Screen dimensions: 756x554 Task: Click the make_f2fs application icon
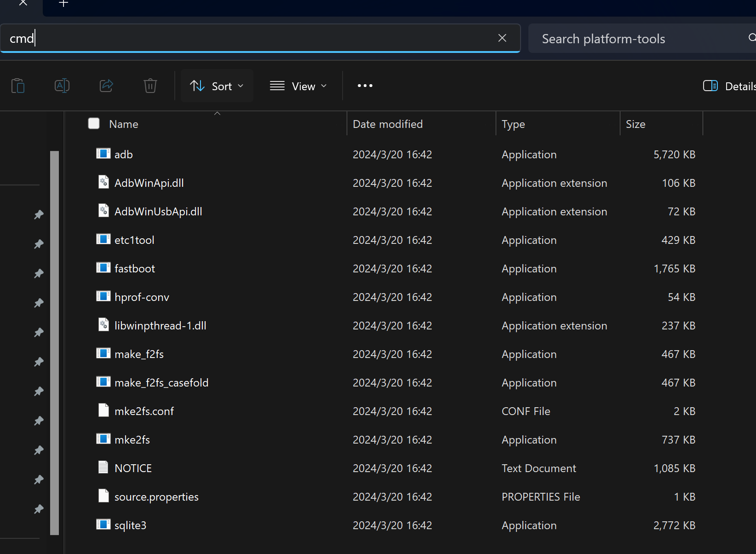tap(103, 353)
